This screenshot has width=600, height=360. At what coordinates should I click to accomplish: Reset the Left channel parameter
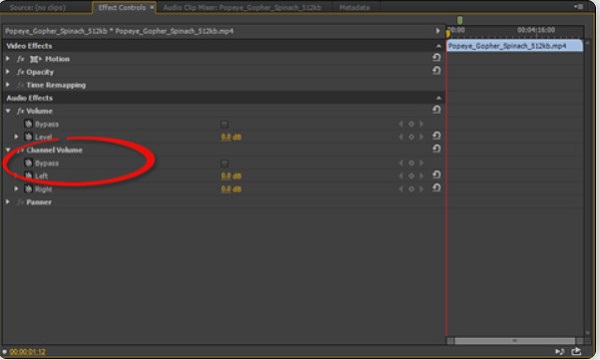point(436,175)
